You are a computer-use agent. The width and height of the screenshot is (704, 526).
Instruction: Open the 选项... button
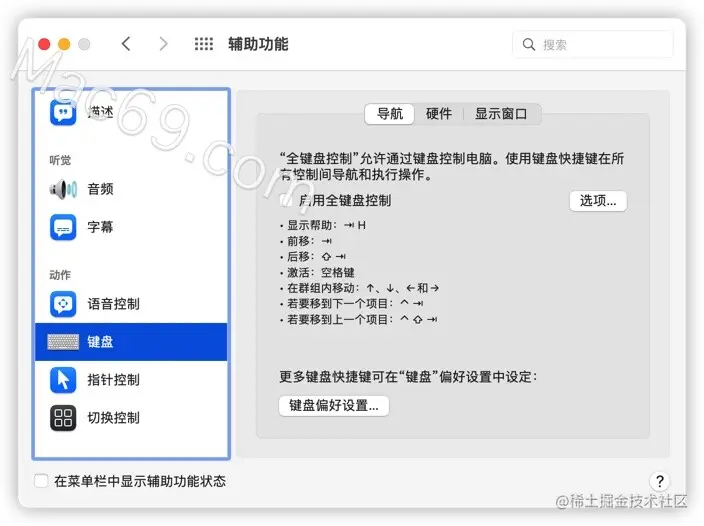[598, 201]
